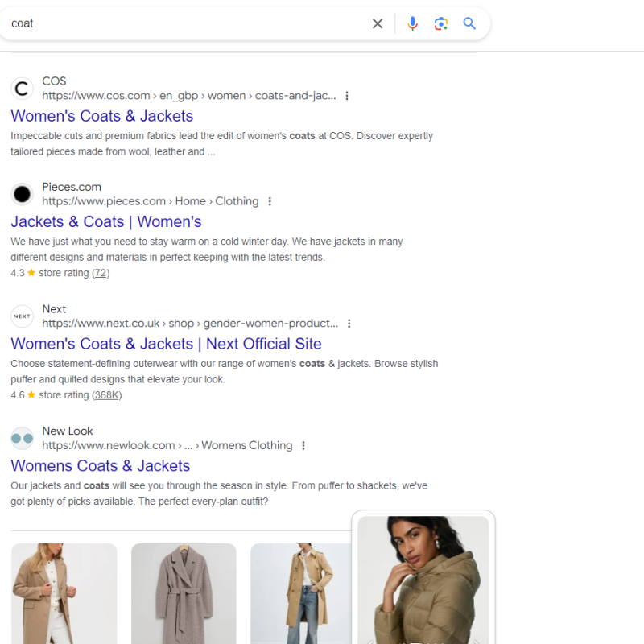Open 'Women's Coats & Jackets | Next Official Site'

166,345
